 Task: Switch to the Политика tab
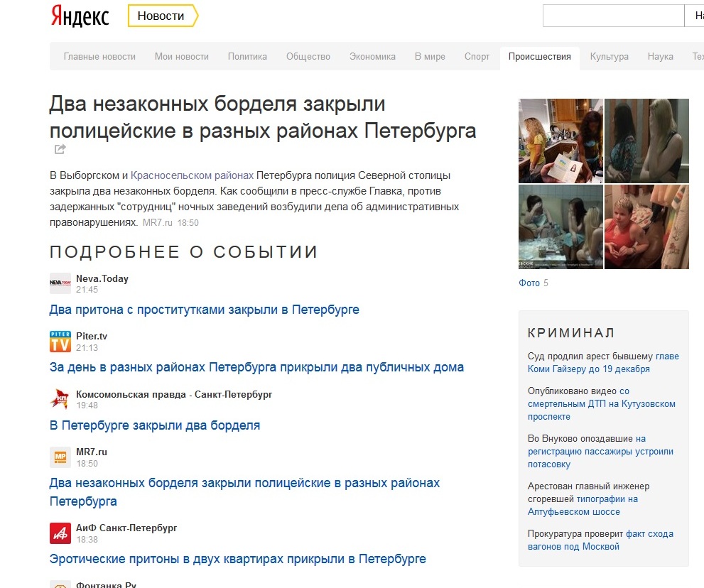pos(247,57)
